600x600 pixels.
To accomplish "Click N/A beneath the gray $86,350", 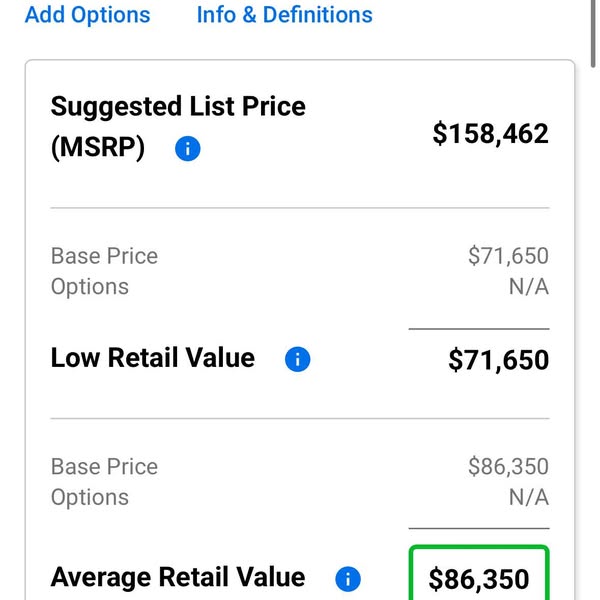I will coord(529,498).
